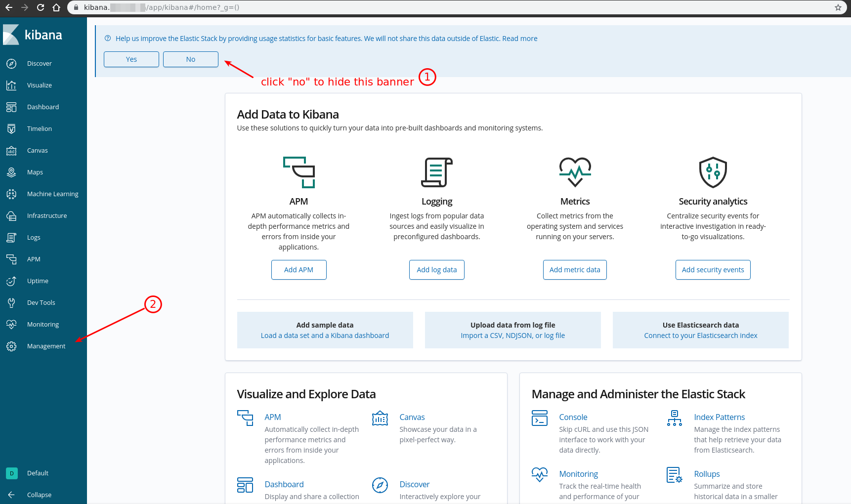Screen dimensions: 851x504
Task: Open Console link under Manage section
Action: (x=573, y=418)
